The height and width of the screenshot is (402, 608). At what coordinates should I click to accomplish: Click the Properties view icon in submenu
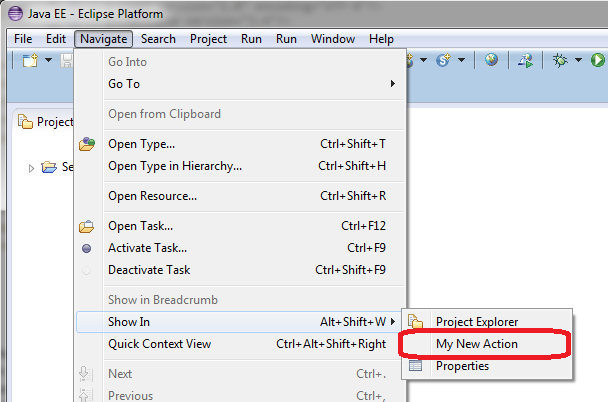(x=417, y=366)
